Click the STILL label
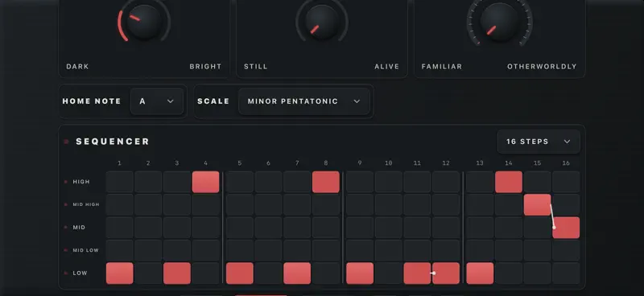 coord(255,67)
